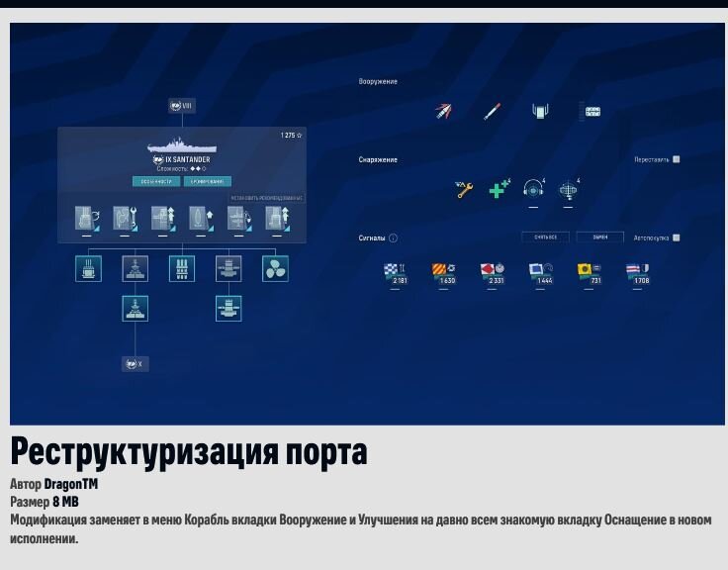Viewport: 728px width, 570px height.
Task: Click the Damage Control Party wrench consumable
Action: pyautogui.click(x=464, y=189)
